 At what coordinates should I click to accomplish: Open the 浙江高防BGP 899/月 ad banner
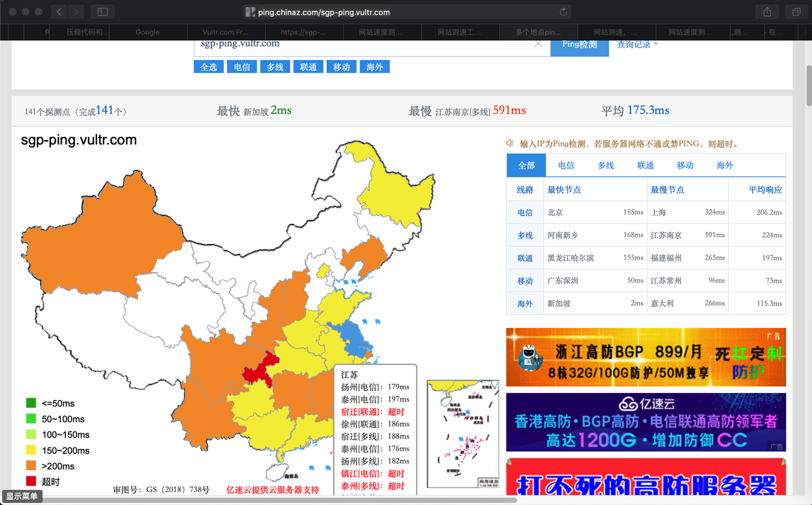point(646,357)
